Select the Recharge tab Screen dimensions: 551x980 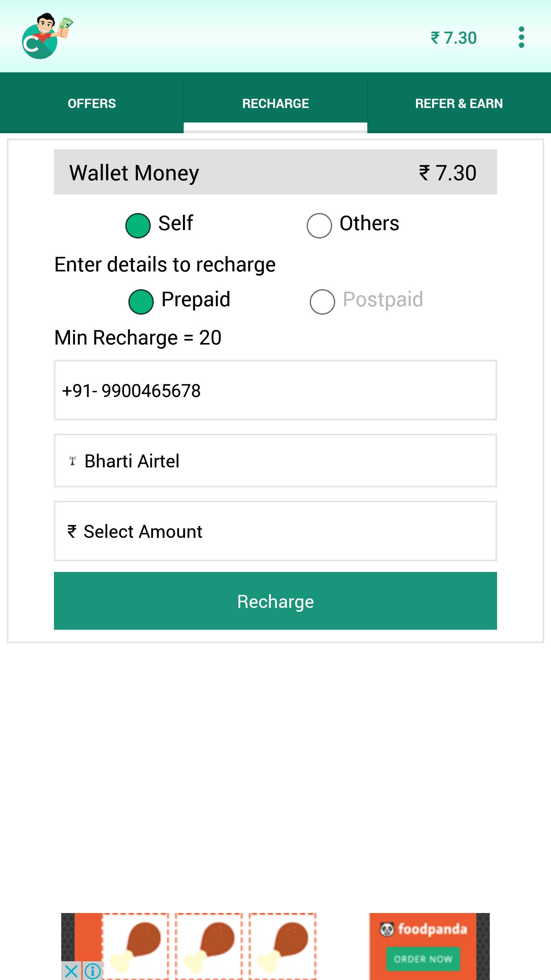pos(275,103)
